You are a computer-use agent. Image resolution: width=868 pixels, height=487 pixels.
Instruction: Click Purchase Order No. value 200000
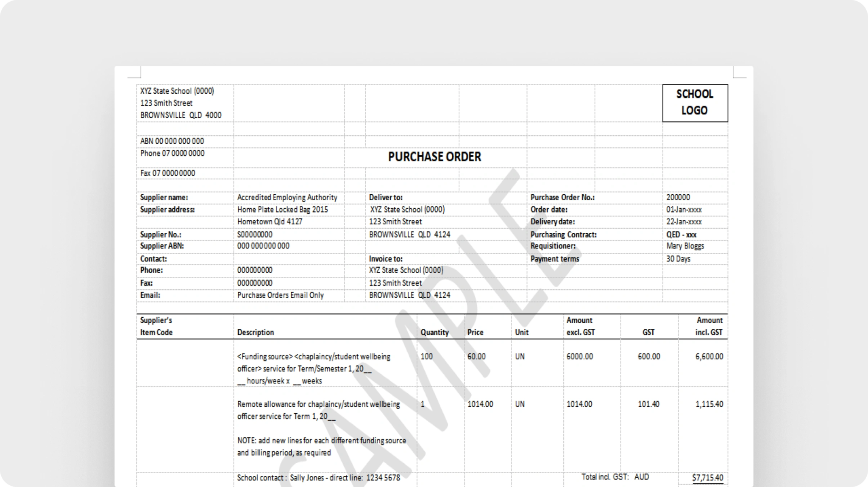pos(678,197)
